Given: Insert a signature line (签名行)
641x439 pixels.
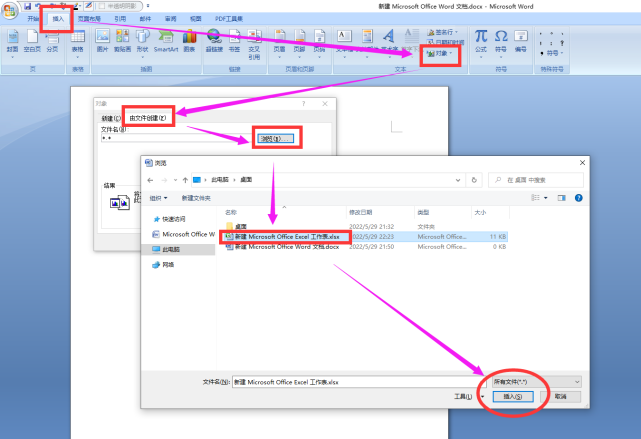Looking at the screenshot, I should [x=443, y=32].
